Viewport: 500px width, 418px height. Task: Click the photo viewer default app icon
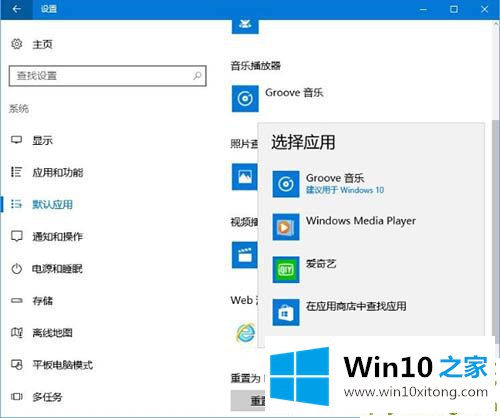[x=245, y=177]
